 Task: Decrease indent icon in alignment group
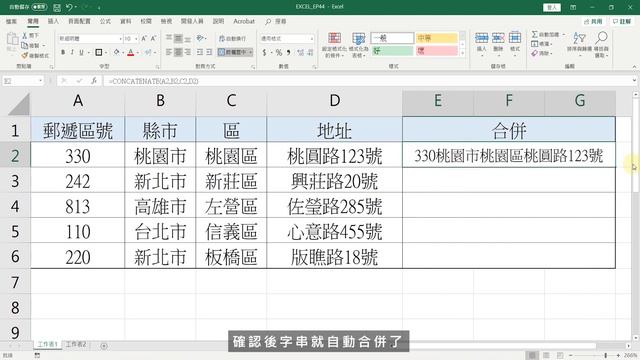200,52
